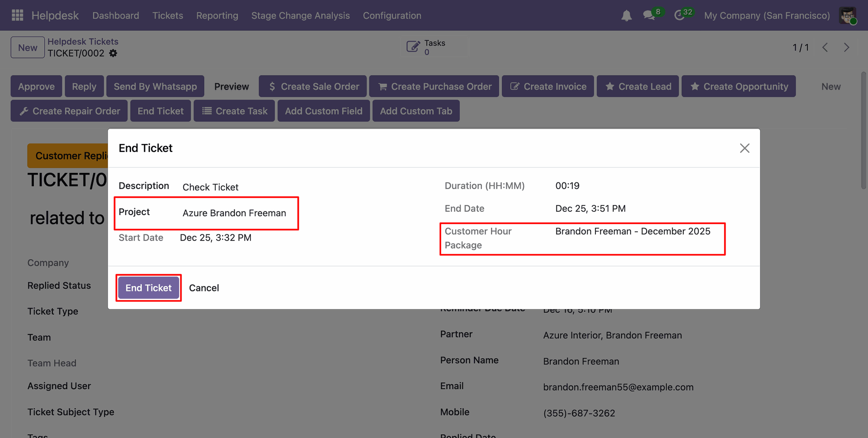Click the user avatar in top bar
This screenshot has height=438, width=868.
[847, 15]
